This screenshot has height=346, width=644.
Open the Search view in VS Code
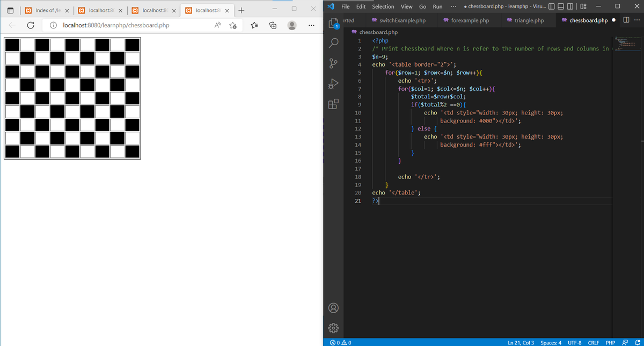[x=333, y=42]
